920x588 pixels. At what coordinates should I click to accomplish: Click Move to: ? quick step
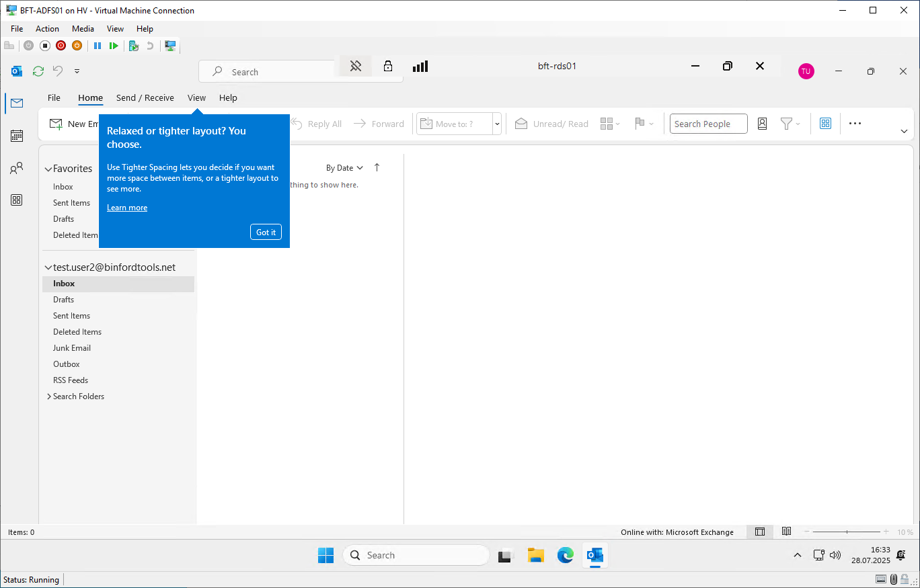[x=455, y=124]
